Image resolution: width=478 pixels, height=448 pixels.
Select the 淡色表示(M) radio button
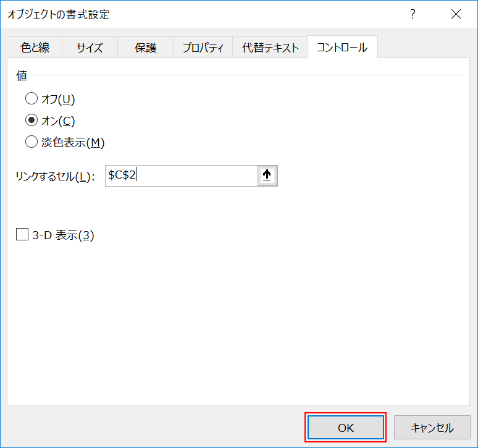[x=31, y=142]
